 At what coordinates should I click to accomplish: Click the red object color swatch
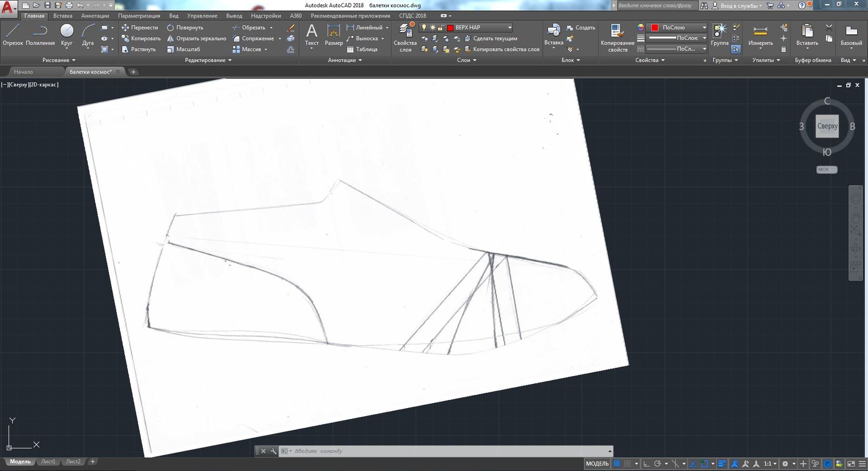point(655,28)
